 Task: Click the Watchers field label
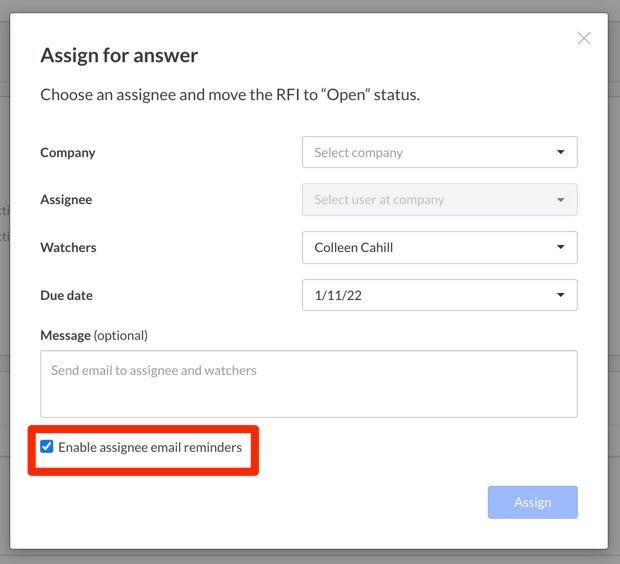[x=68, y=247]
